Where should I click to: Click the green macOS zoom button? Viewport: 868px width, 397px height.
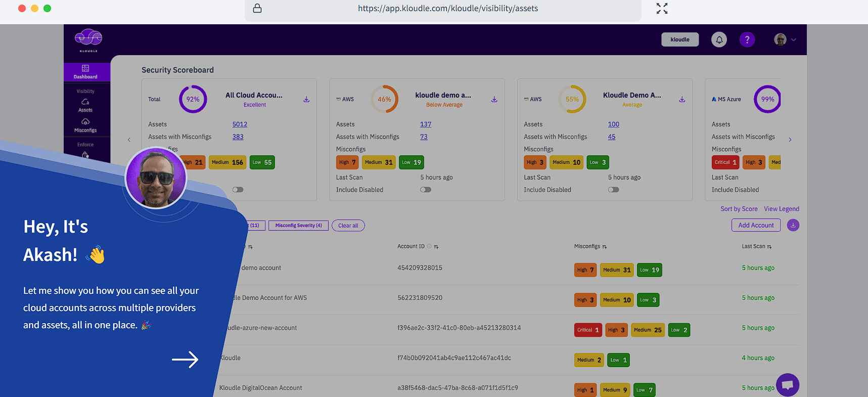point(48,8)
